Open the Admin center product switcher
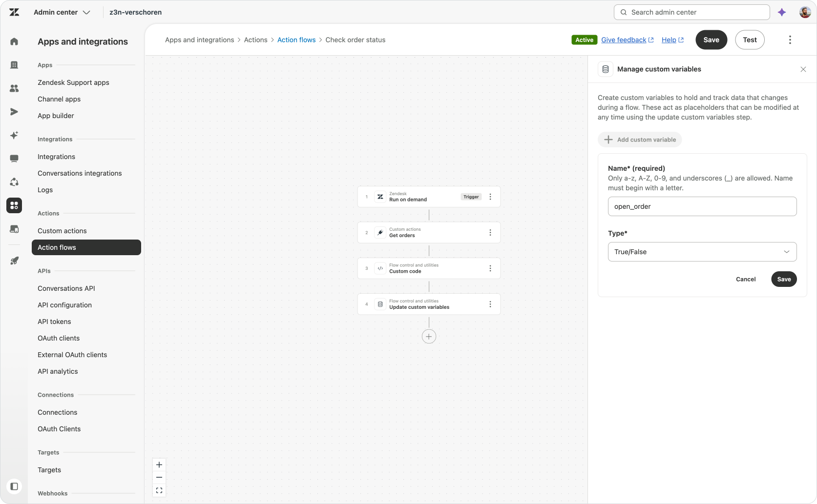 62,12
